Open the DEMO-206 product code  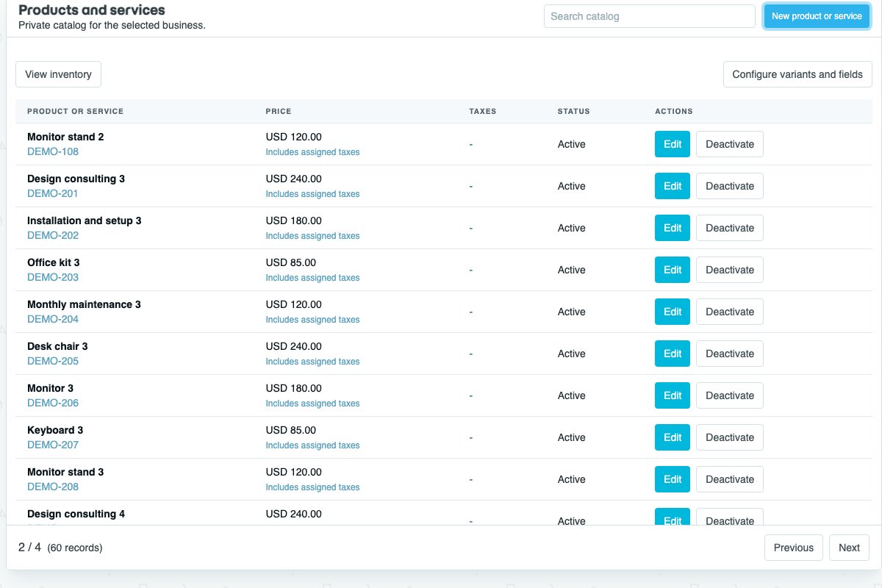point(53,403)
